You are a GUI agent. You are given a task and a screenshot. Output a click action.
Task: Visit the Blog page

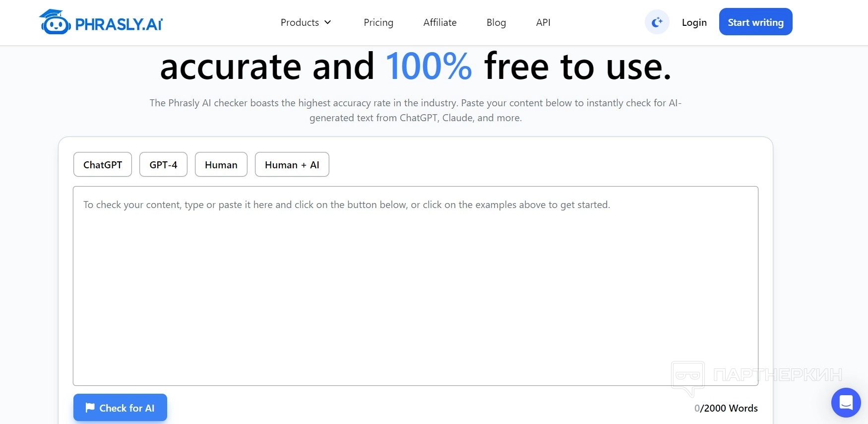tap(496, 22)
